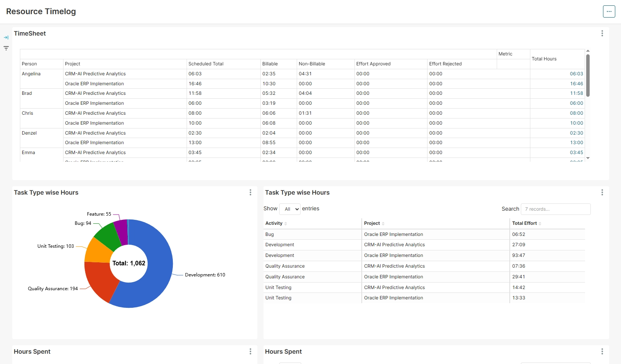Image resolution: width=621 pixels, height=364 pixels.
Task: Open Task Type pie chart kebab menu
Action: pyautogui.click(x=250, y=193)
